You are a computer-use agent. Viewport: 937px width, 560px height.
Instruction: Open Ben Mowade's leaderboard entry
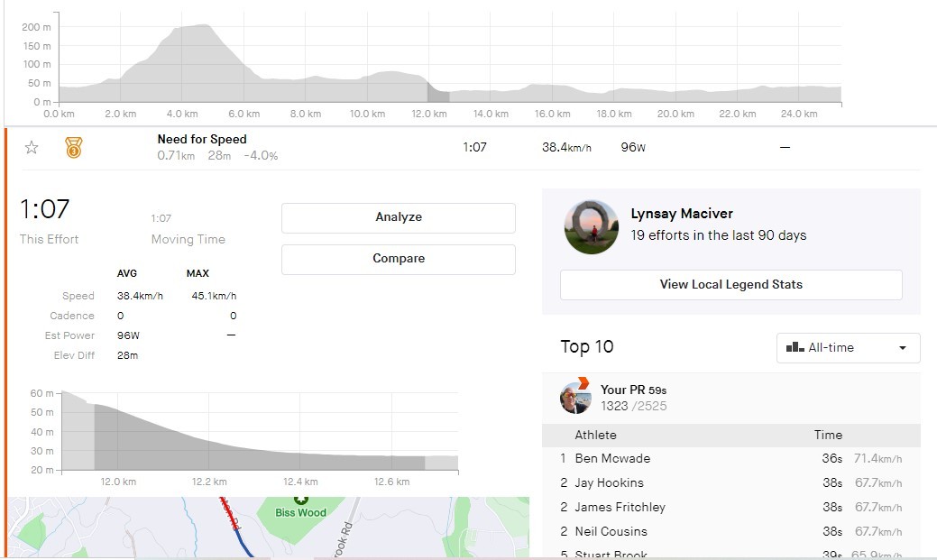(x=612, y=458)
